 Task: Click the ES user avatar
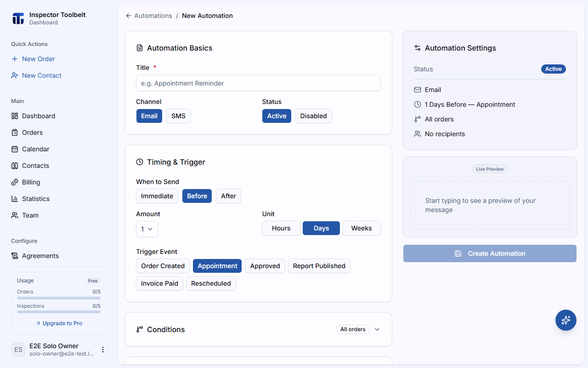18,350
